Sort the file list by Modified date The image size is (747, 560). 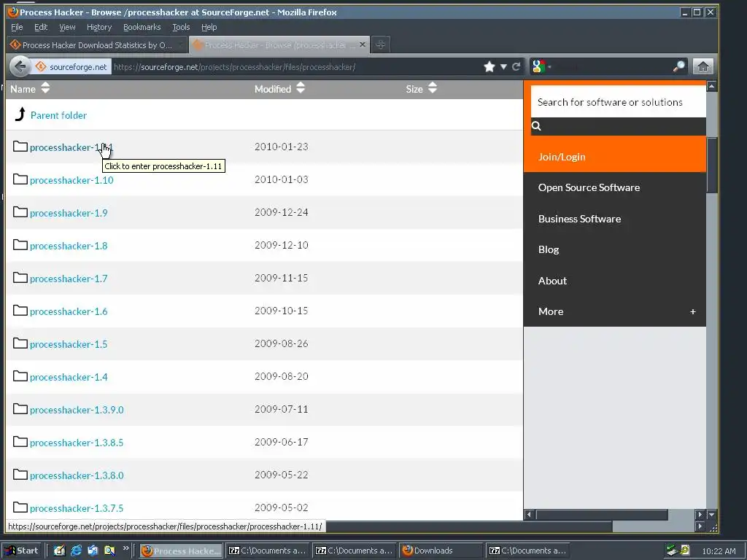[x=279, y=88]
